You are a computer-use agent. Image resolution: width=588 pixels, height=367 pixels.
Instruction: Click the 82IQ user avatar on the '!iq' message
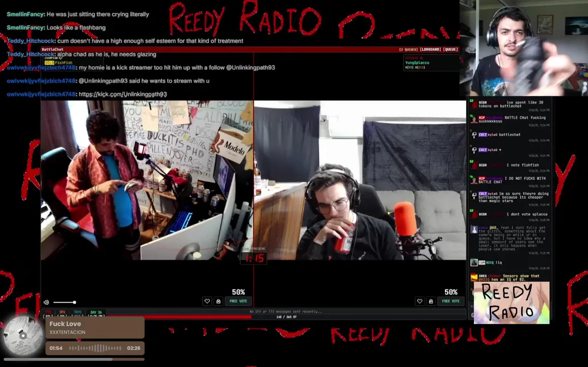click(474, 263)
